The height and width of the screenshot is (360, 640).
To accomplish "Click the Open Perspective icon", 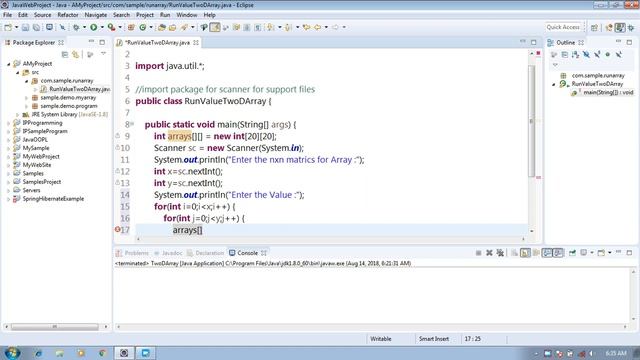I will pos(594,27).
